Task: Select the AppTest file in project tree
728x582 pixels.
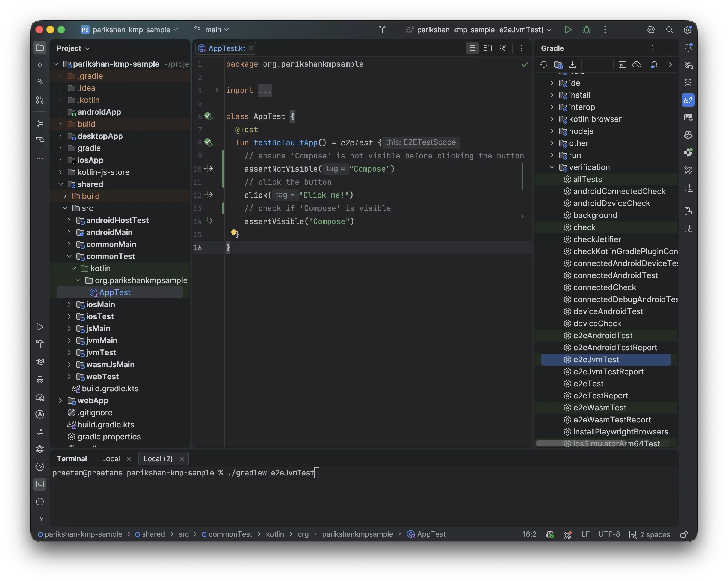Action: [x=120, y=293]
